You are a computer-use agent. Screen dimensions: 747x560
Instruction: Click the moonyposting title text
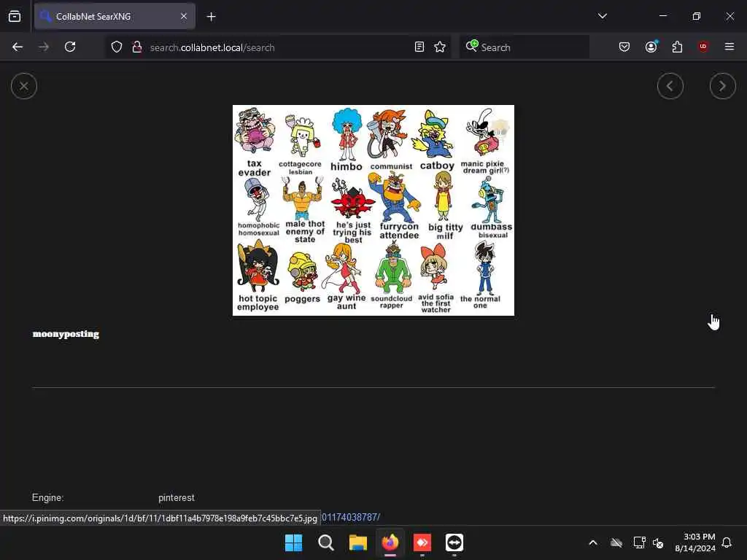pyautogui.click(x=66, y=334)
